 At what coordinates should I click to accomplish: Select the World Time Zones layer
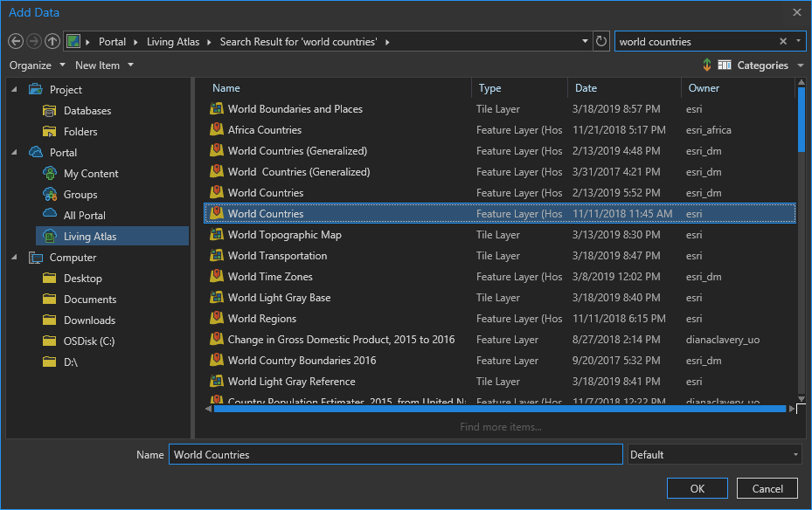(x=270, y=277)
